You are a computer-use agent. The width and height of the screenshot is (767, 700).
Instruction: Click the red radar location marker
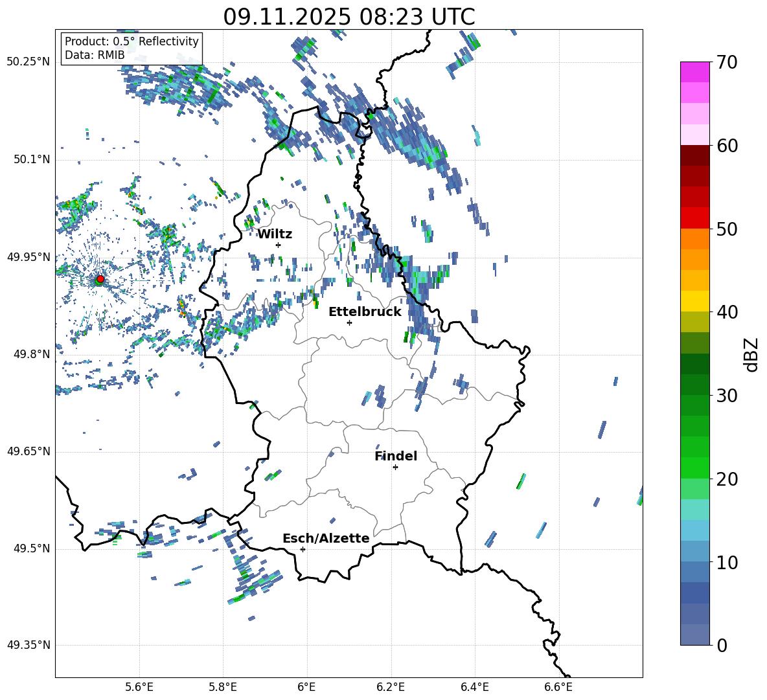(100, 279)
